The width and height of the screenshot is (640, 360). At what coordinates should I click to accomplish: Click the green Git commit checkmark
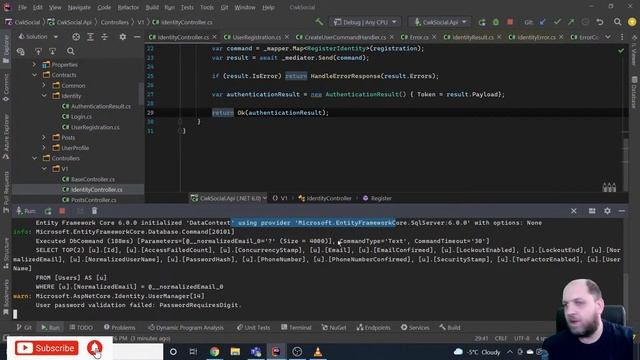pyautogui.click(x=557, y=22)
